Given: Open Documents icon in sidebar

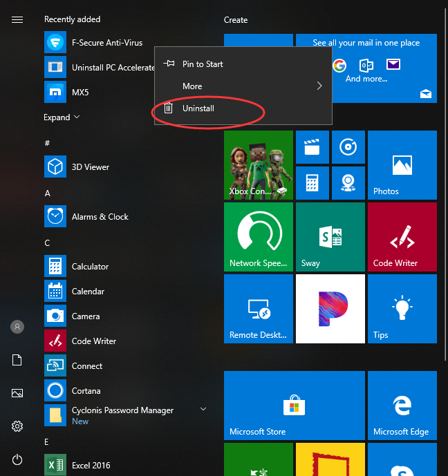Looking at the screenshot, I should tap(17, 360).
